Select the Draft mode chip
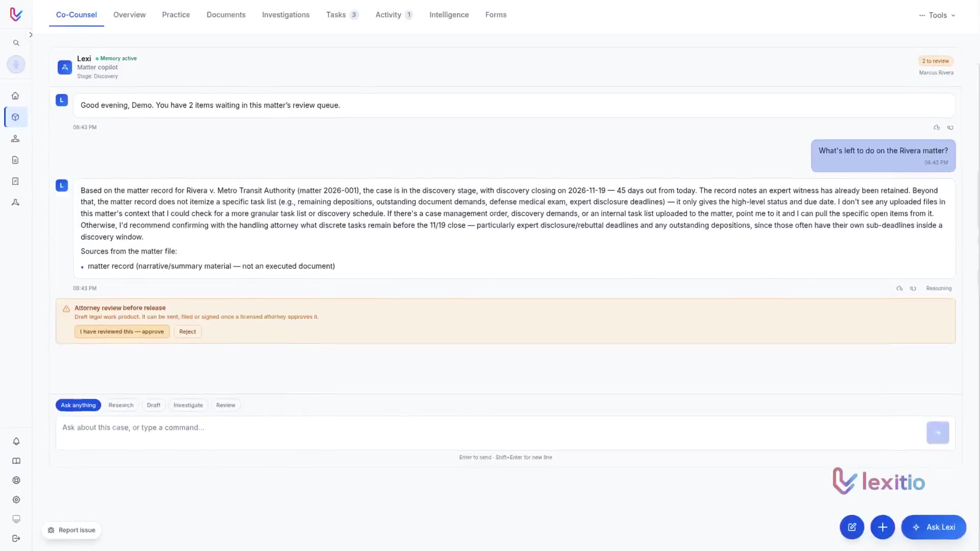Screen dimensions: 980x551 (154, 405)
